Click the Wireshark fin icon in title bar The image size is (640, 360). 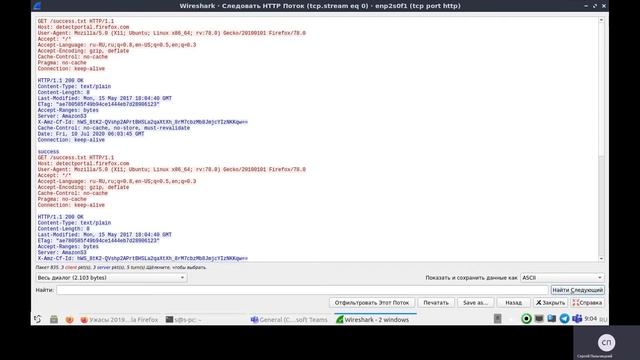tap(37, 6)
